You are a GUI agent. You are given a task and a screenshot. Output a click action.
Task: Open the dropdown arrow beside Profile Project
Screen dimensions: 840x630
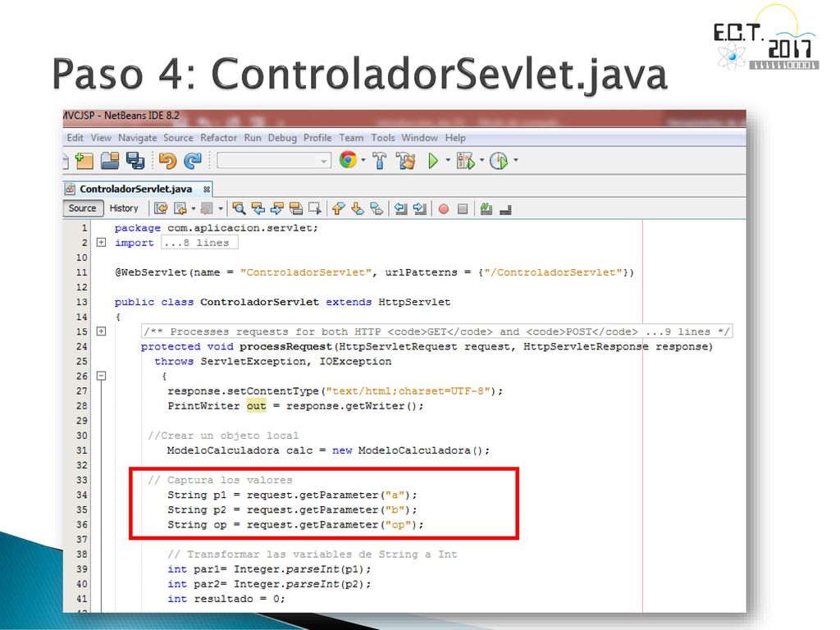click(516, 160)
